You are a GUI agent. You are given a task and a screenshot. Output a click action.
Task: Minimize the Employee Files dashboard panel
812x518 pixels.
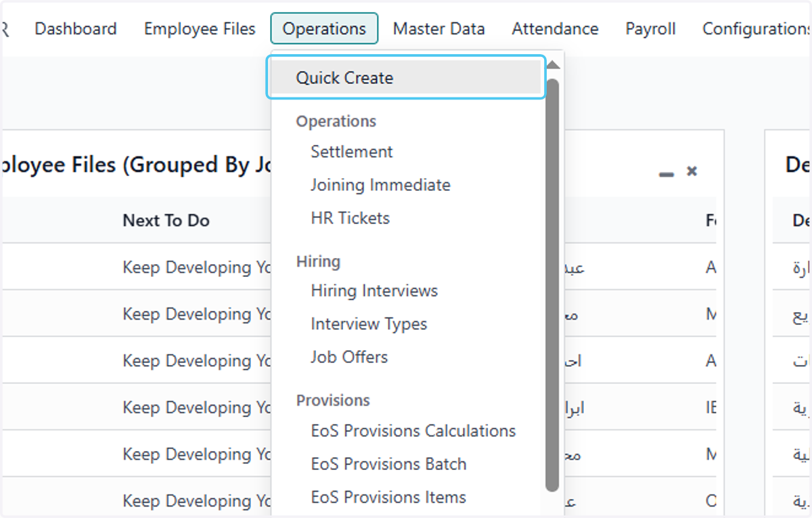pos(667,175)
